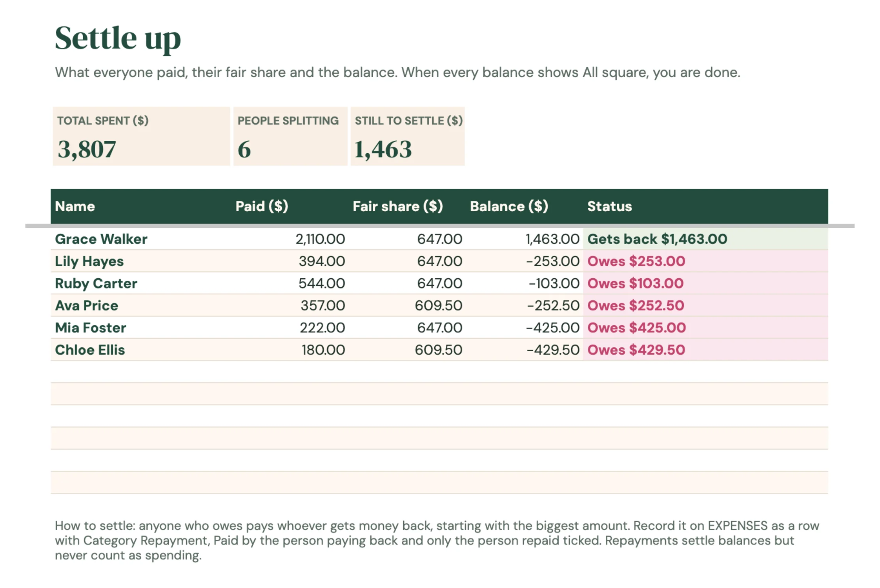Click Ruby Carter's Owes $103.00 status
The image size is (880, 588).
click(x=635, y=283)
